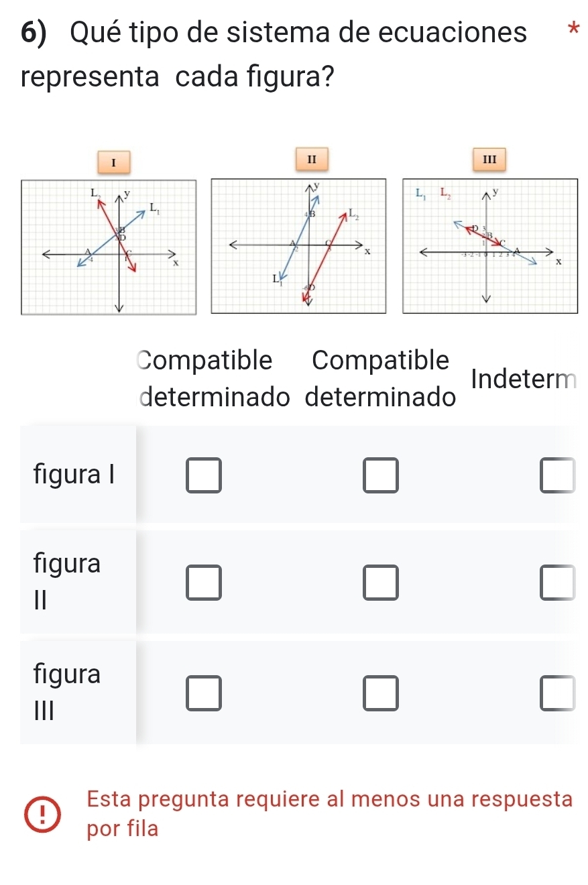
Task: Check the first checkbox in figura I row
Action: [204, 475]
